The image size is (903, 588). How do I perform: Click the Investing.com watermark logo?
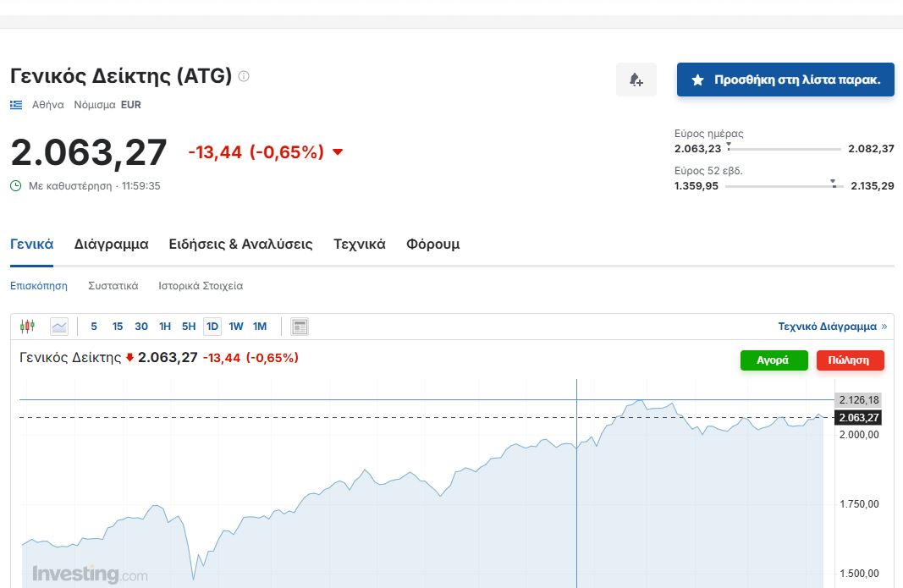tap(89, 574)
